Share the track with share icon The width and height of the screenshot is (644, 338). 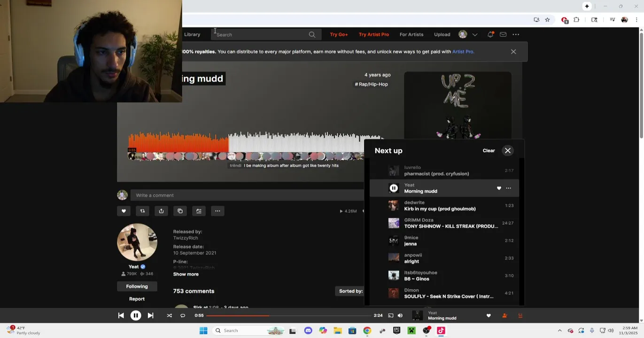click(161, 211)
